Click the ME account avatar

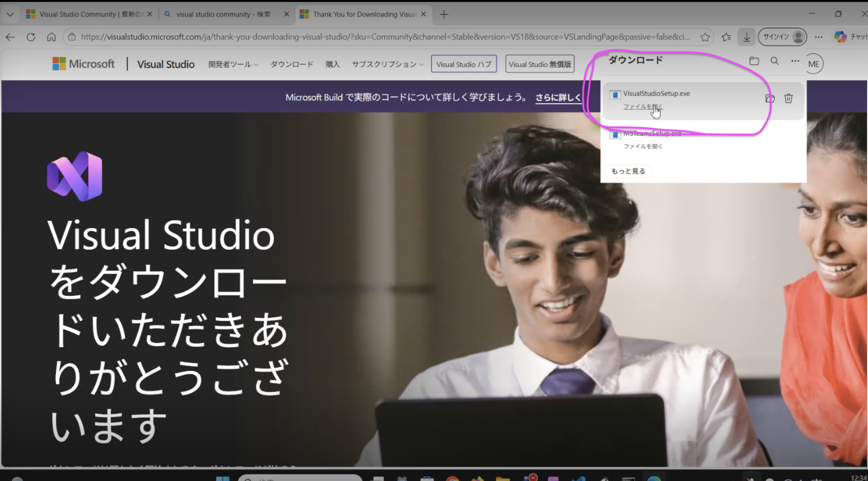point(814,64)
